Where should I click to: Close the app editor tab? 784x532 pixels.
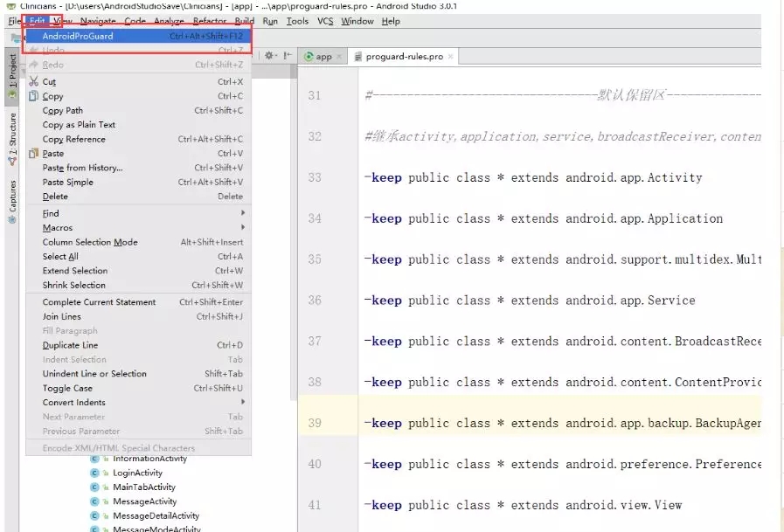pyautogui.click(x=339, y=57)
